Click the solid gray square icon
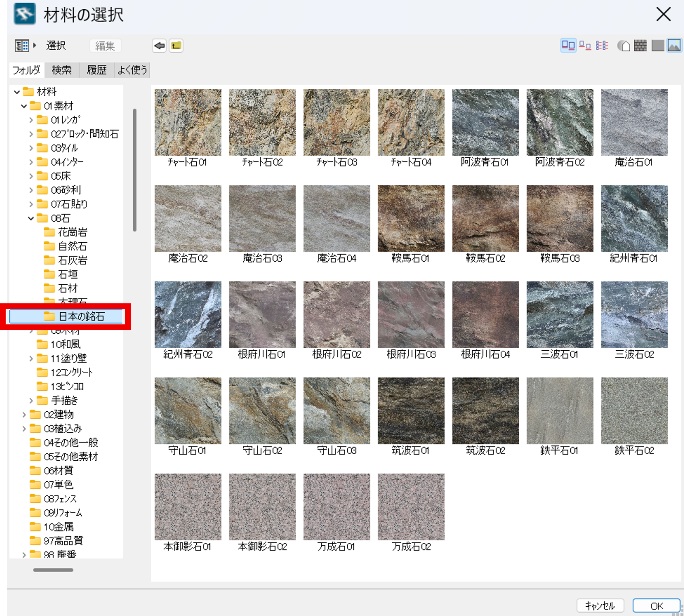 [x=657, y=46]
